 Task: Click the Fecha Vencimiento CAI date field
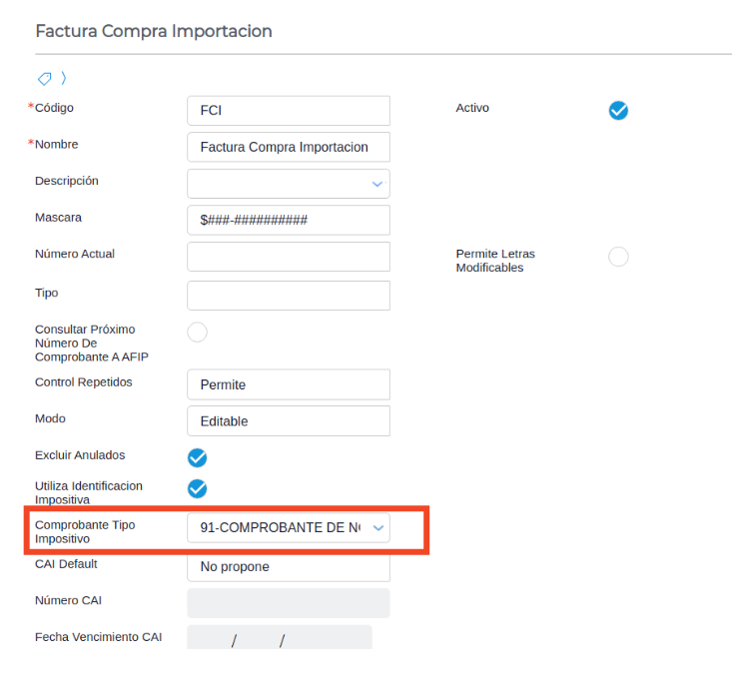click(279, 638)
